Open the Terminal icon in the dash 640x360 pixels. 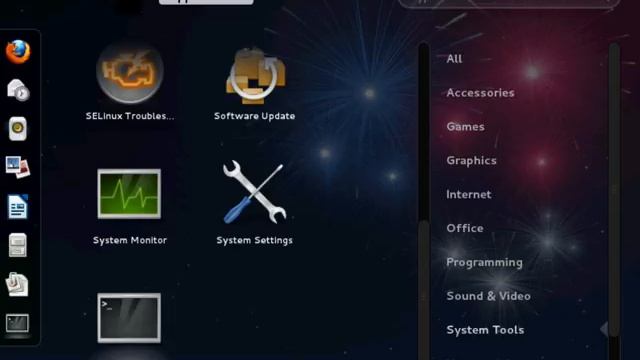(x=17, y=324)
